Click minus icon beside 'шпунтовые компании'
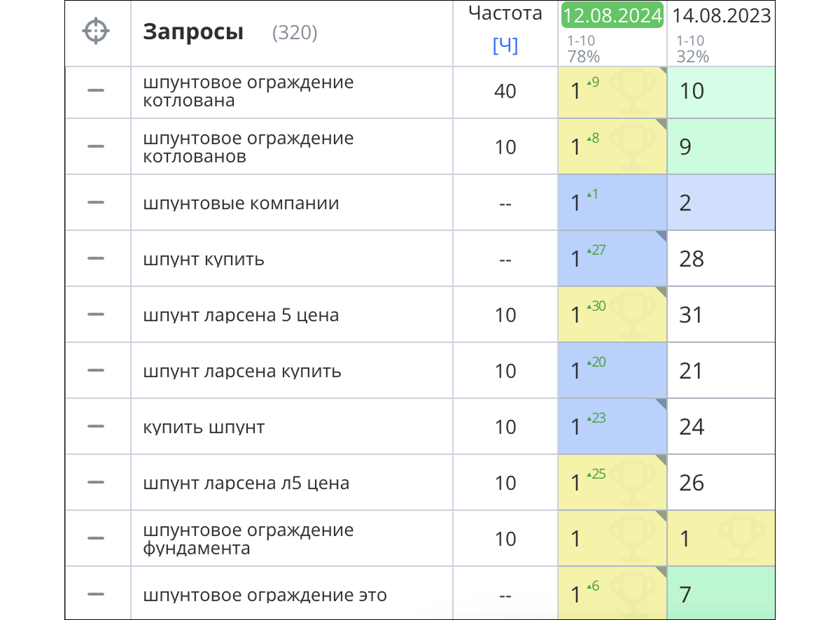Image resolution: width=840 pixels, height=620 pixels. (96, 203)
